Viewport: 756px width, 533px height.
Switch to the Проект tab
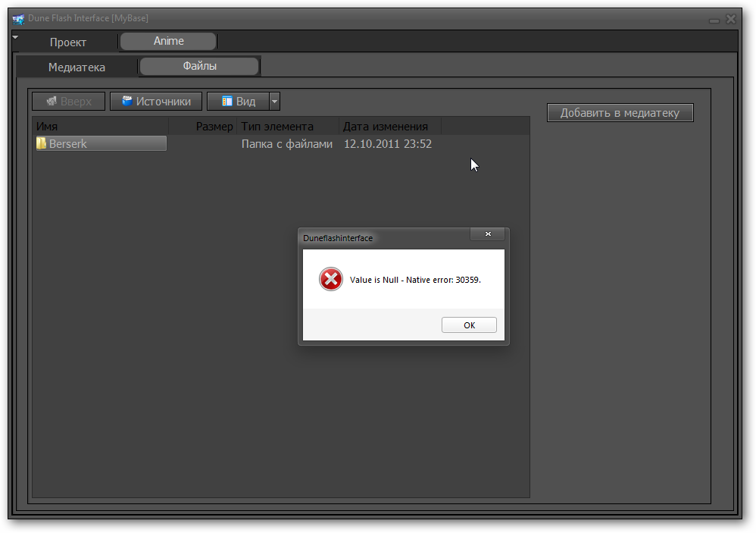point(68,42)
